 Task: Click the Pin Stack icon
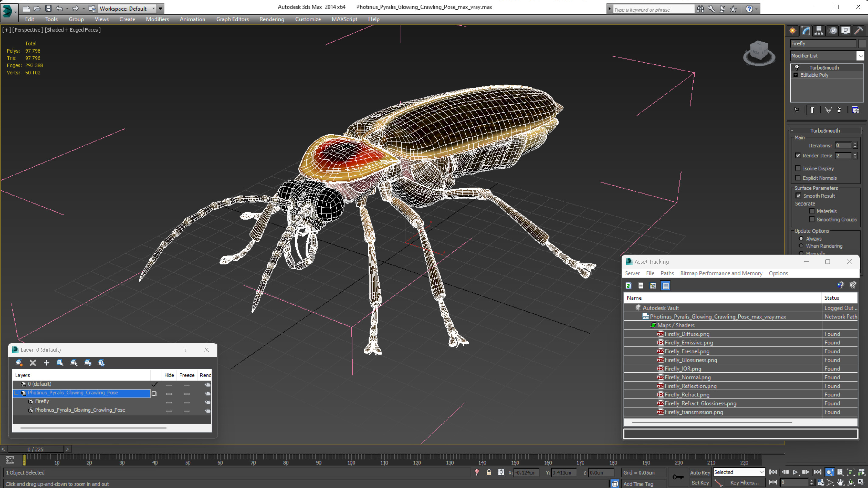tap(796, 110)
